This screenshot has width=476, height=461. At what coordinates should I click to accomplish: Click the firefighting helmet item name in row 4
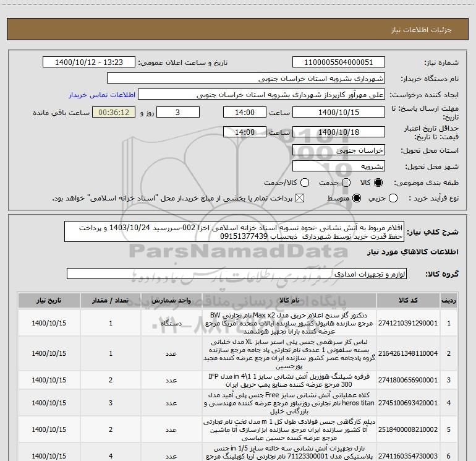[289, 403]
